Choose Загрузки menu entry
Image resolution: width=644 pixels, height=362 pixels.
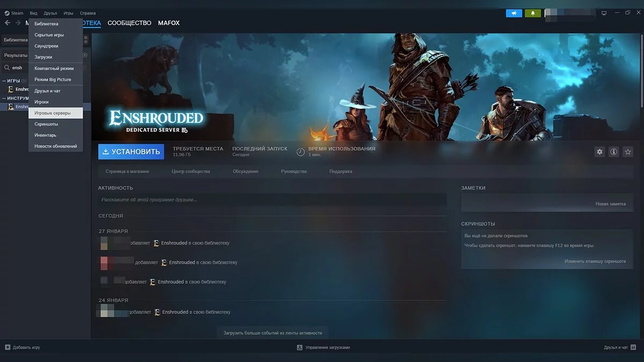tap(55, 57)
